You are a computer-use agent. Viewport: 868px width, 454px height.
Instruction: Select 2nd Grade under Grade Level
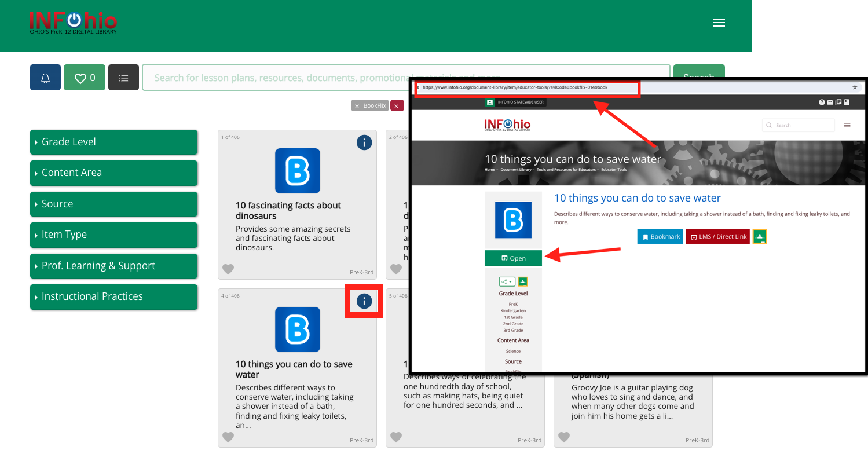pyautogui.click(x=513, y=324)
